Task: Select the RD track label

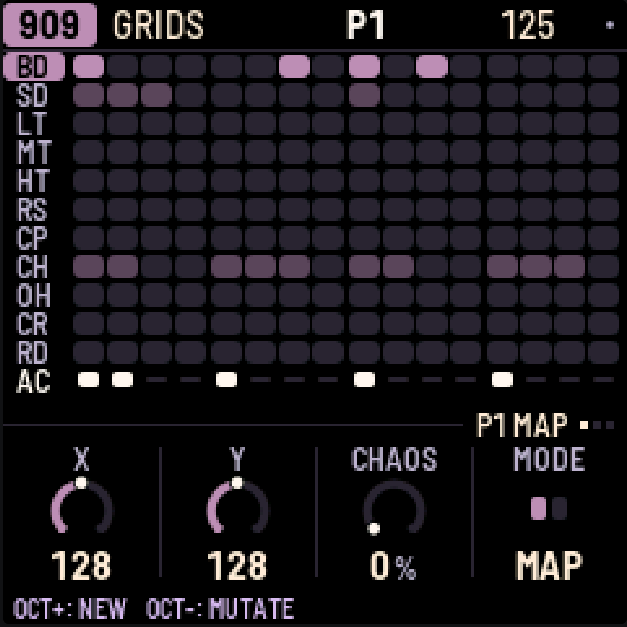Action: point(32,352)
